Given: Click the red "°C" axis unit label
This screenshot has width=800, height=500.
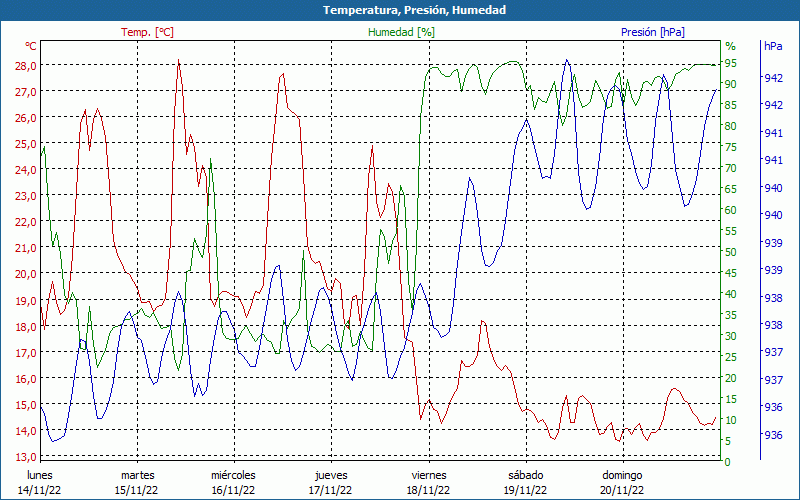Looking at the screenshot, I should (31, 46).
